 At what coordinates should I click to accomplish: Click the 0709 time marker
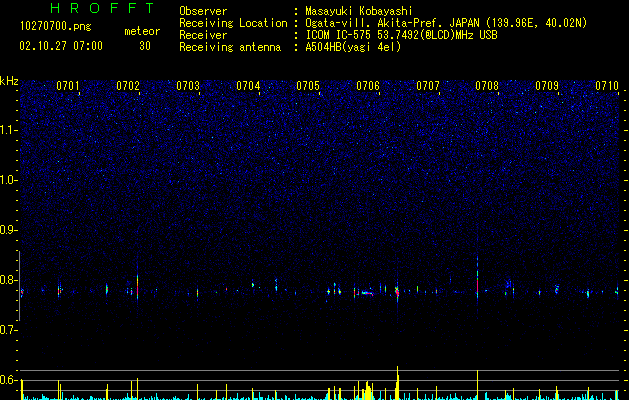tap(547, 86)
